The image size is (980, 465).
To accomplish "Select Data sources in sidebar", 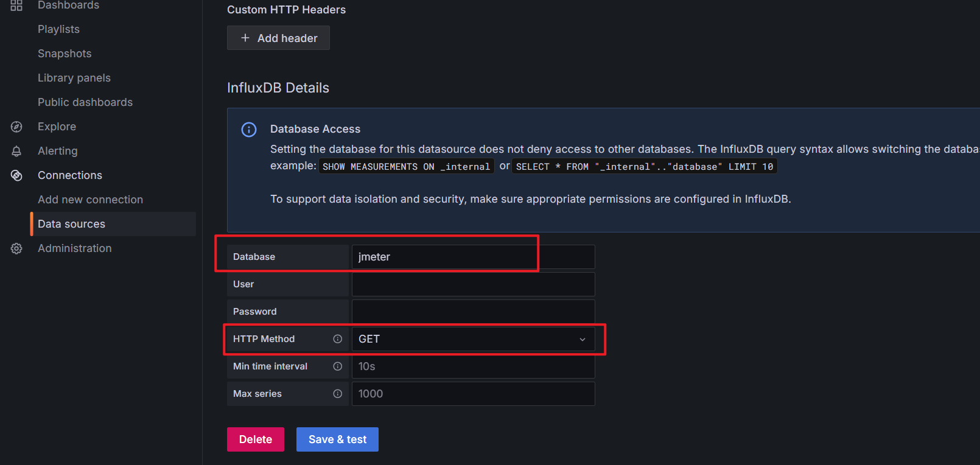I will (71, 224).
